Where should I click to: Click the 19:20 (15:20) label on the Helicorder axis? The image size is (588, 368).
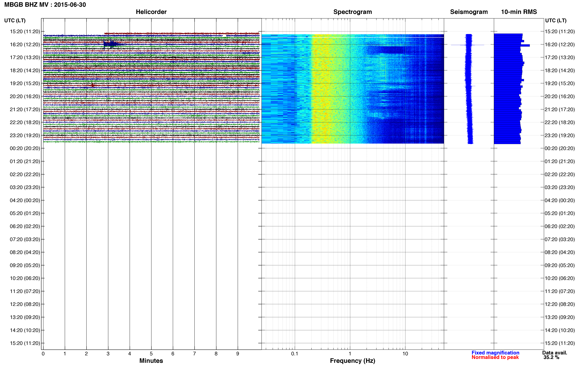pos(25,83)
